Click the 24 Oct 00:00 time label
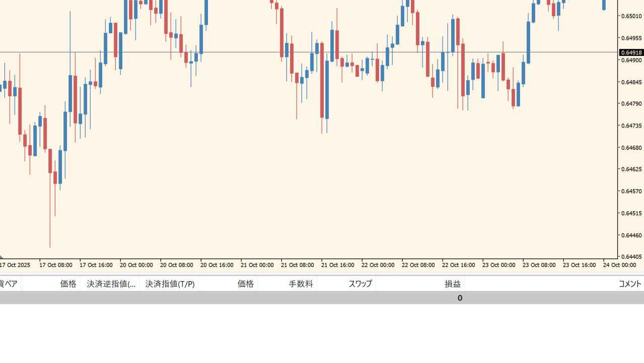 click(x=619, y=265)
